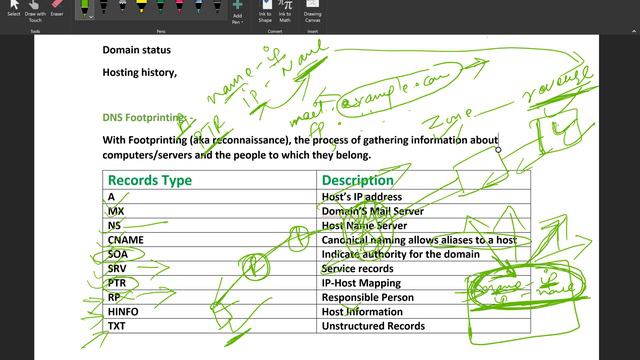Screen dimensions: 640x360
Task: Click Ink to Shape
Action: [265, 11]
